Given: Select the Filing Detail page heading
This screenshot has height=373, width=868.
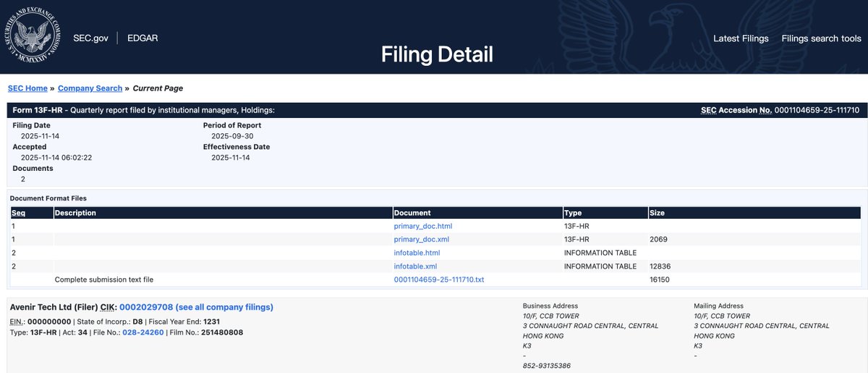Looking at the screenshot, I should pos(437,54).
